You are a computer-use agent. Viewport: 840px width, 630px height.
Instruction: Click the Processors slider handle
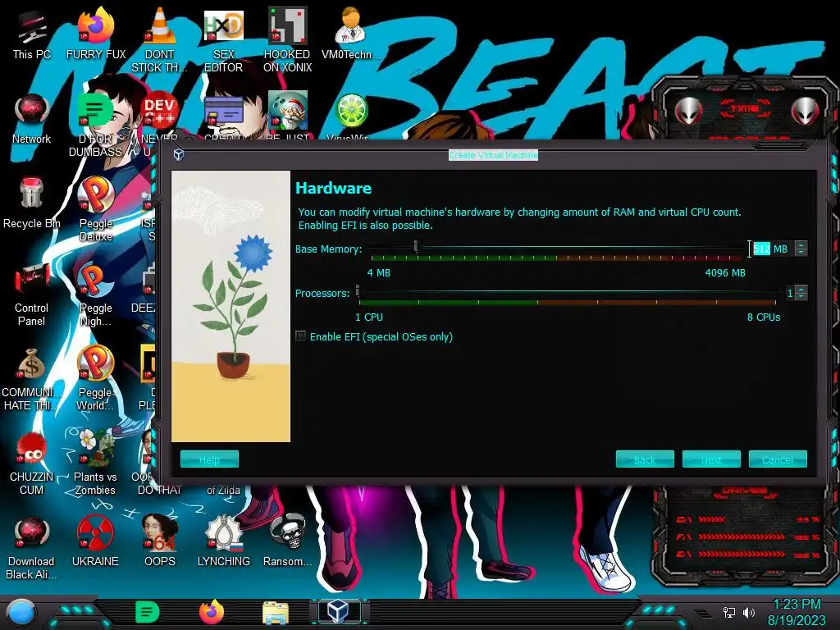click(x=358, y=291)
